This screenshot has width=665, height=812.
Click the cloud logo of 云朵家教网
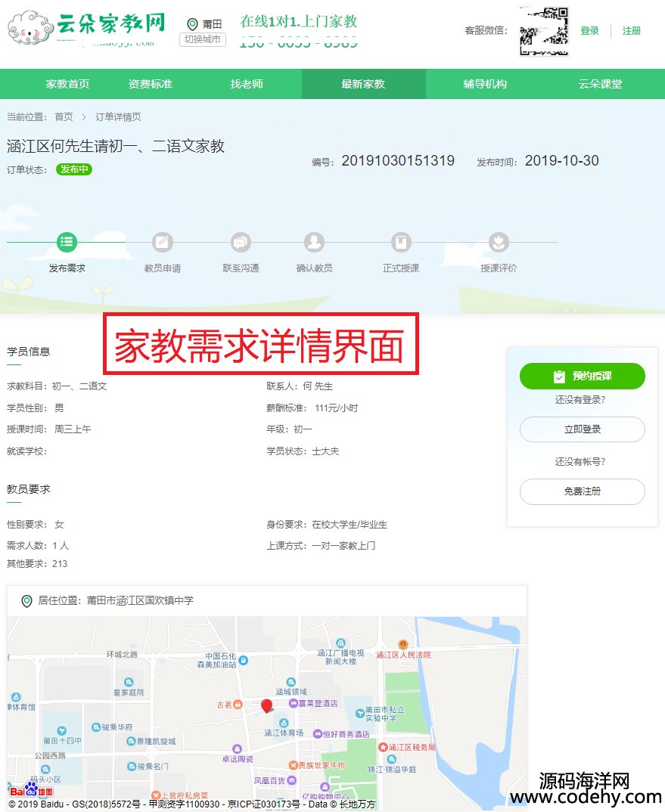point(30,28)
